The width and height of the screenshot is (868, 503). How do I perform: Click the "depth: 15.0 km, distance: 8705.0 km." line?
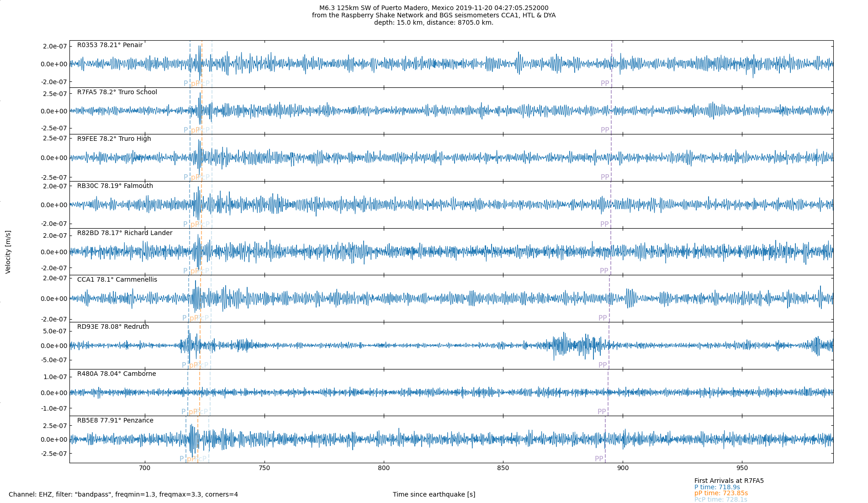click(434, 23)
